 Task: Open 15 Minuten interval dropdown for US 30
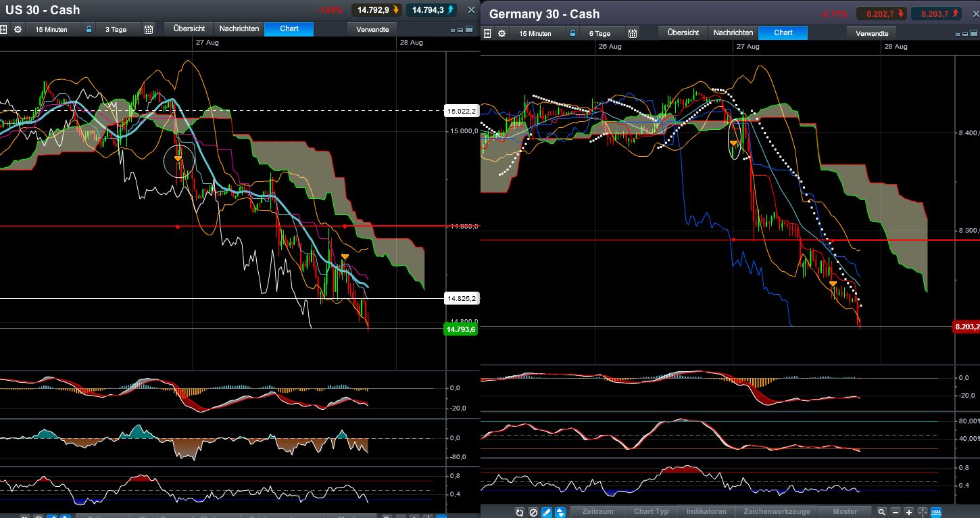click(51, 30)
